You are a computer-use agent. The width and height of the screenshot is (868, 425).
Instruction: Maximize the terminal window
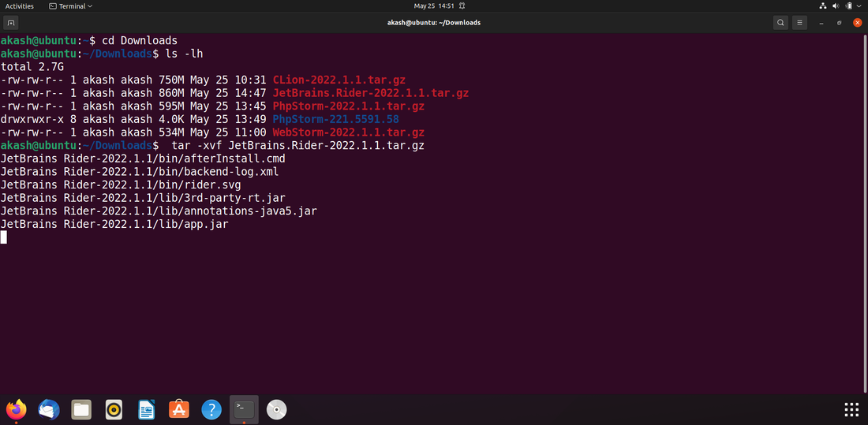coord(840,23)
